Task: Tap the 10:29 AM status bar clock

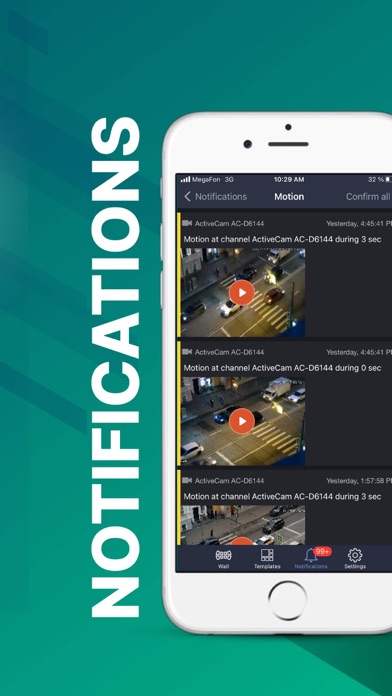Action: [289, 179]
